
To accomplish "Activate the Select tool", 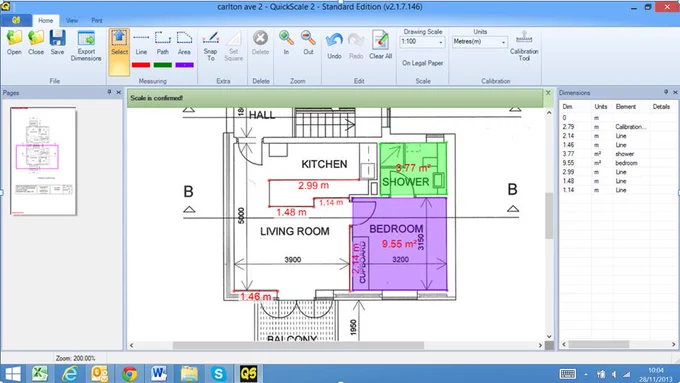I will click(119, 52).
